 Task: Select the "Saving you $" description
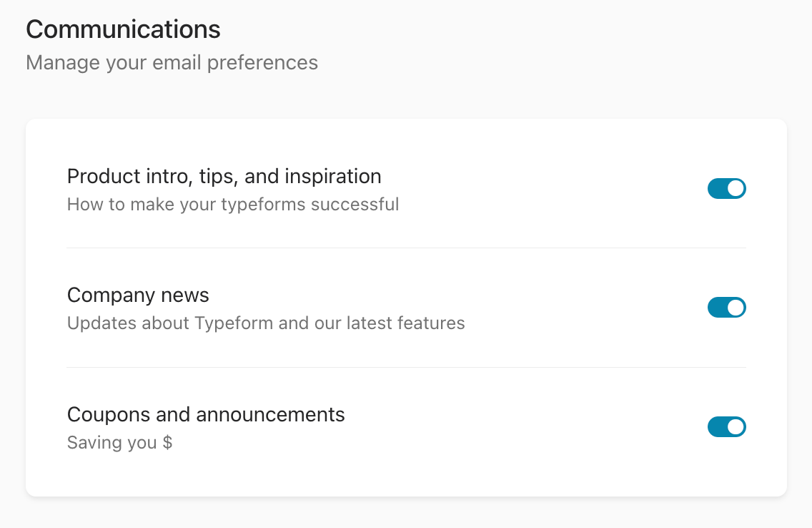tap(119, 443)
